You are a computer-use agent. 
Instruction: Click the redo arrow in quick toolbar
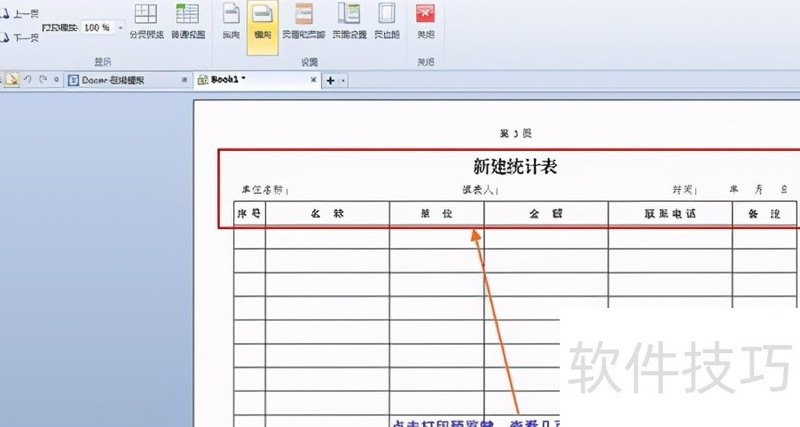point(43,80)
